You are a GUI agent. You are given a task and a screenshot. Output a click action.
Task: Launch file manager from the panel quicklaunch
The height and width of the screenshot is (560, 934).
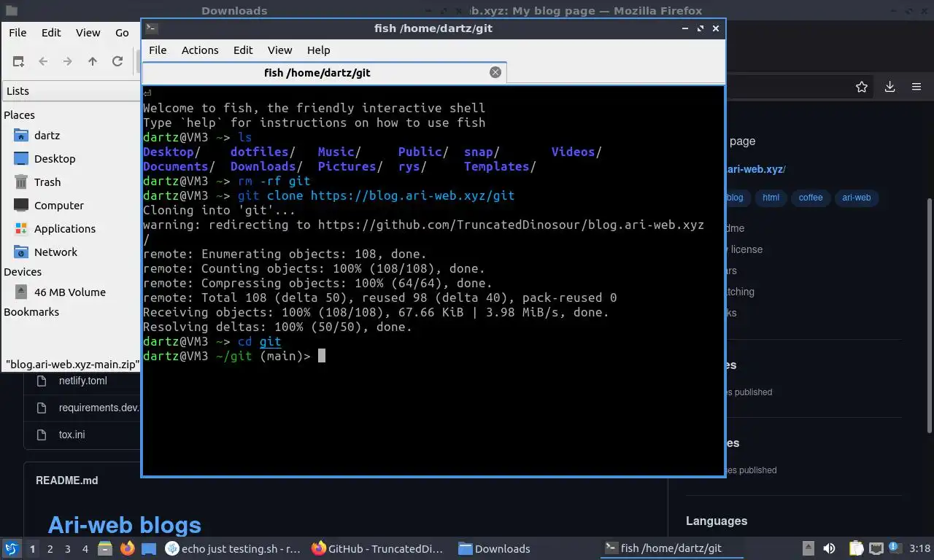coord(105,548)
